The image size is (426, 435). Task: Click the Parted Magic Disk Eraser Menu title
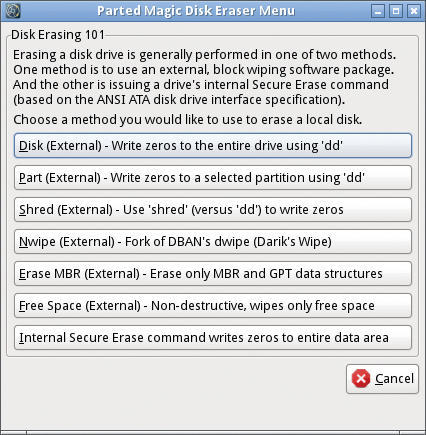pos(196,11)
